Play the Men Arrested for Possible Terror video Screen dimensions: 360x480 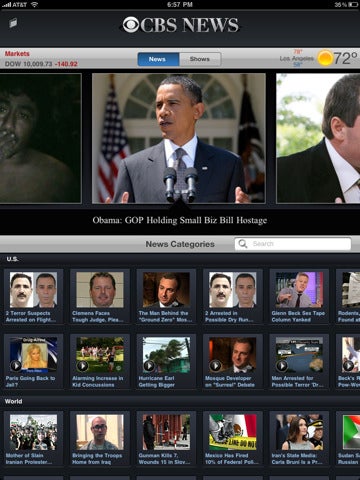(x=282, y=366)
